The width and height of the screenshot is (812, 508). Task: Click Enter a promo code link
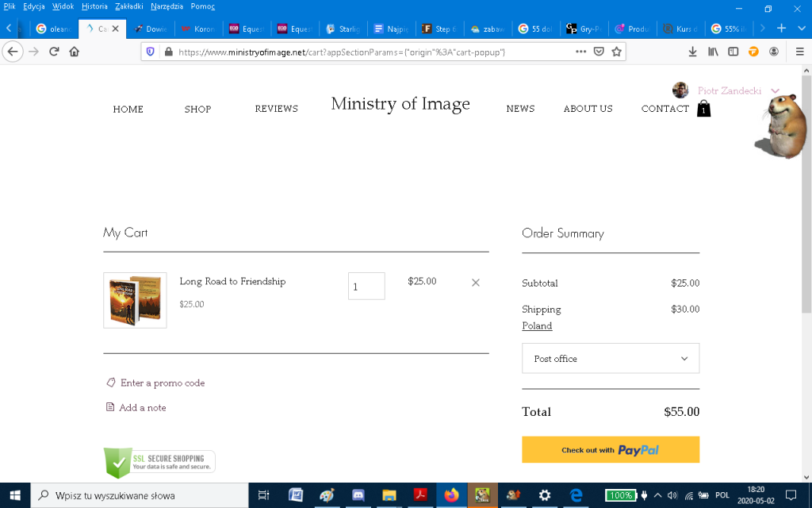162,383
